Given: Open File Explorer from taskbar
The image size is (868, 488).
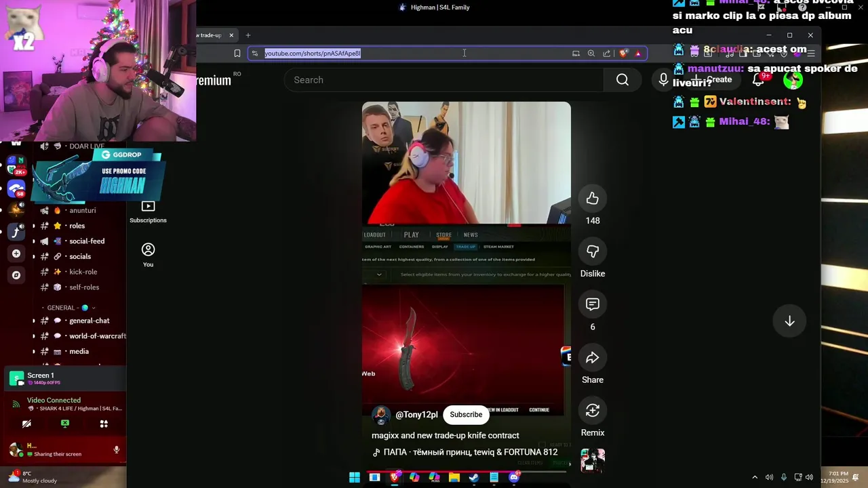Looking at the screenshot, I should [454, 477].
